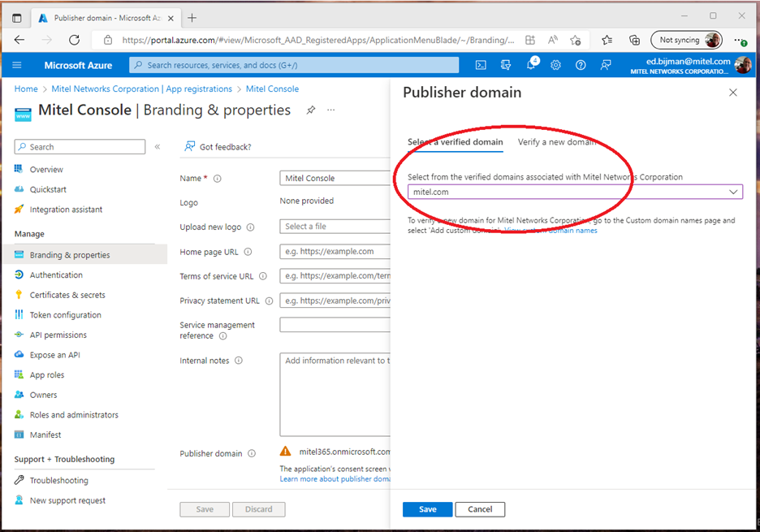The image size is (760, 532).
Task: Click the Home page URL field
Action: 335,252
